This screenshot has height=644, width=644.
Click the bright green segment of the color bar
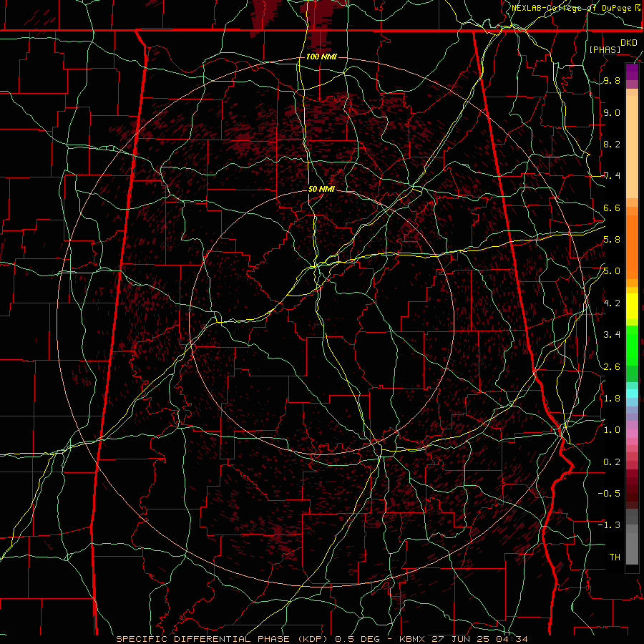pyautogui.click(x=632, y=346)
